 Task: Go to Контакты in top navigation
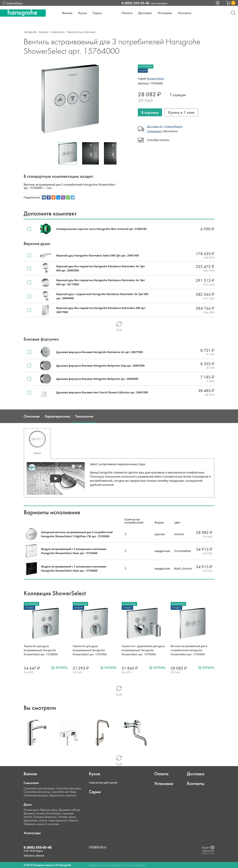[185, 13]
